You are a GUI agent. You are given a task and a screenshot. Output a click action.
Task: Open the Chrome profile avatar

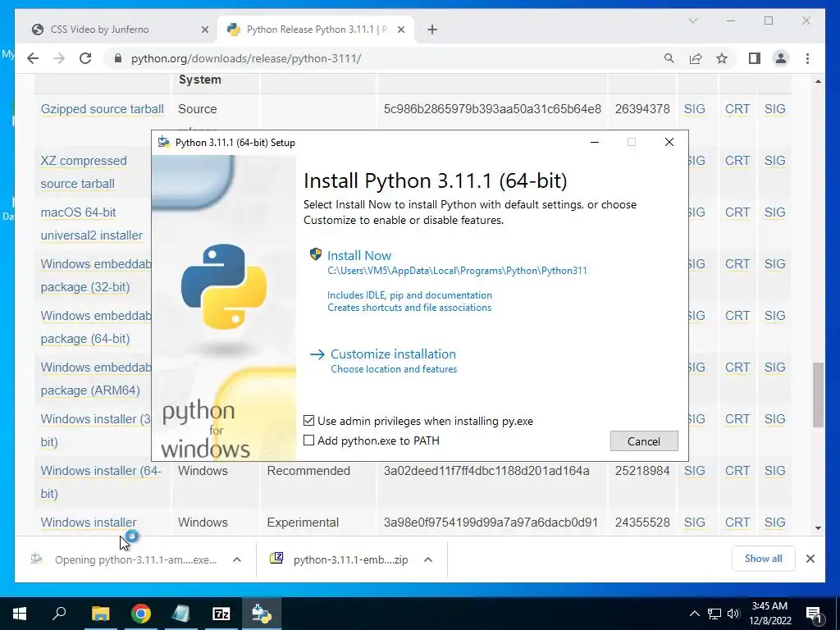(781, 58)
